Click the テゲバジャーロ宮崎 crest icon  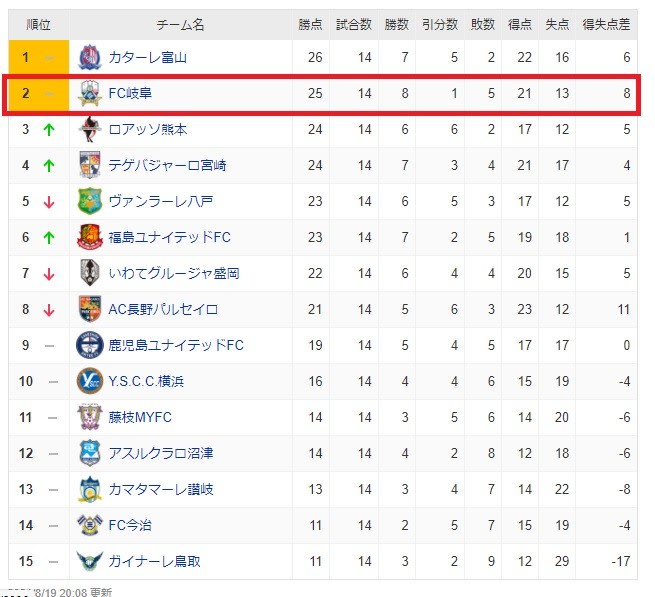tap(89, 165)
